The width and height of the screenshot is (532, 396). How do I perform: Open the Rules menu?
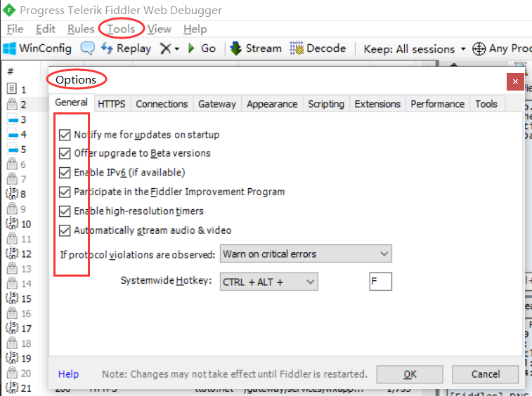81,29
